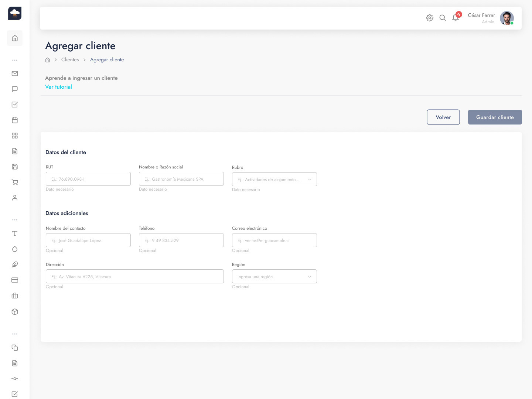The image size is (532, 399).
Task: Click the breadcrumb home icon
Action: click(x=48, y=60)
